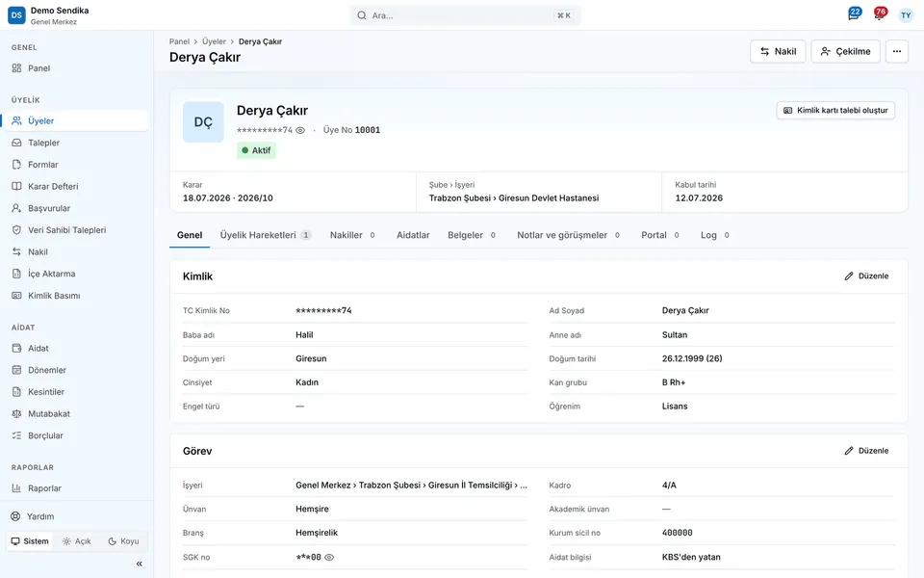Reveal the hidden SGK no value
The height and width of the screenshot is (578, 924).
pyautogui.click(x=329, y=558)
